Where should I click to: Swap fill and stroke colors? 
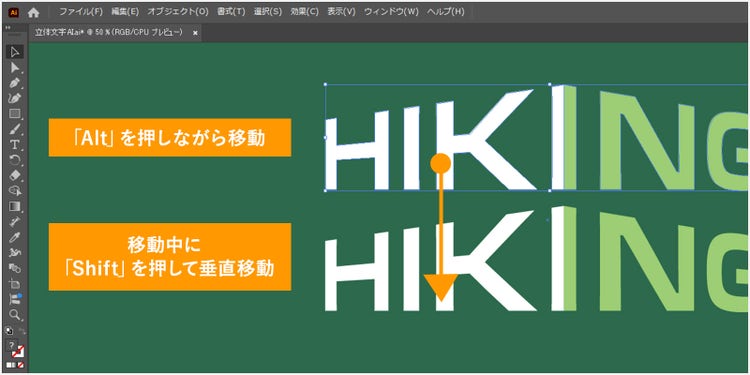tap(22, 331)
